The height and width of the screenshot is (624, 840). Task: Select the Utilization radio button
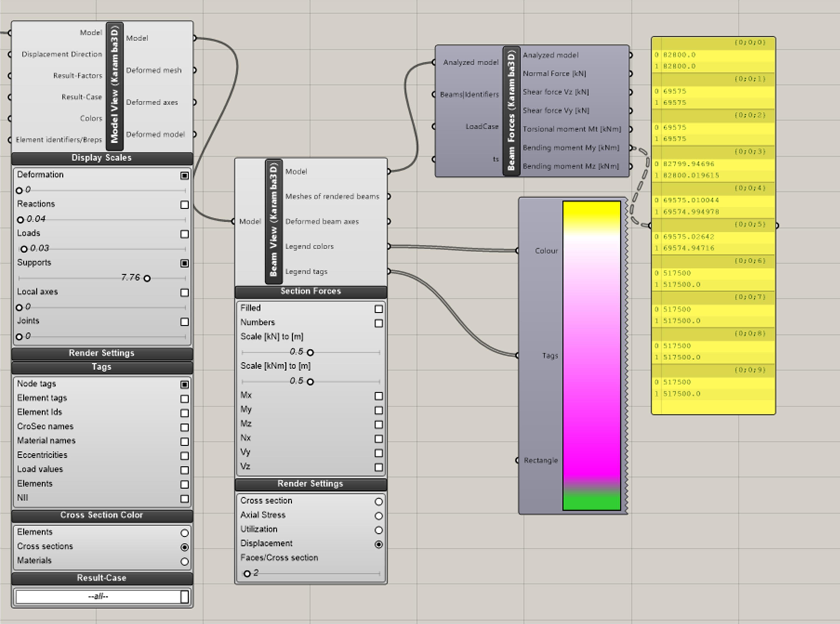click(379, 530)
